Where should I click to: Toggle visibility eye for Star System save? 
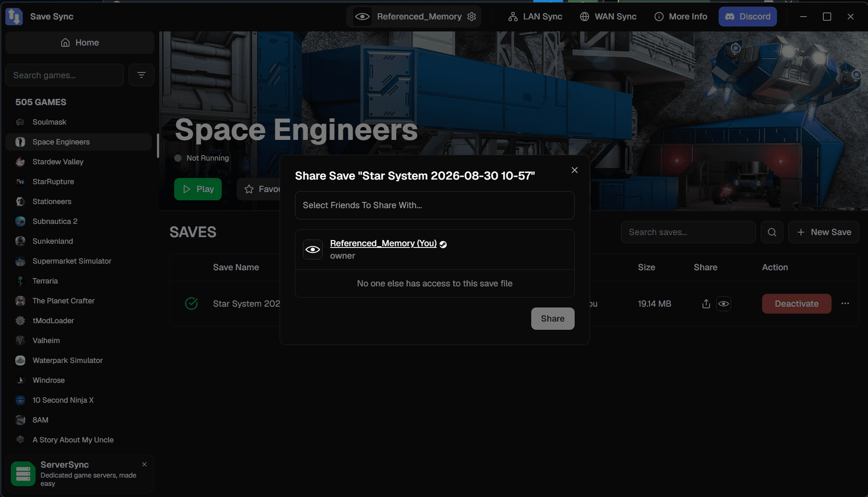(x=724, y=304)
